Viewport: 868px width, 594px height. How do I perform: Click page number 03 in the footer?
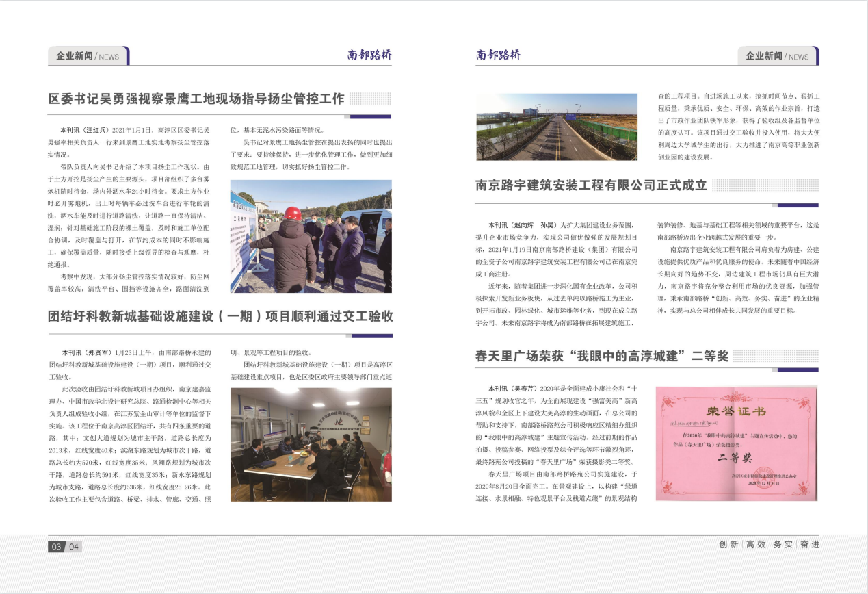coord(56,546)
